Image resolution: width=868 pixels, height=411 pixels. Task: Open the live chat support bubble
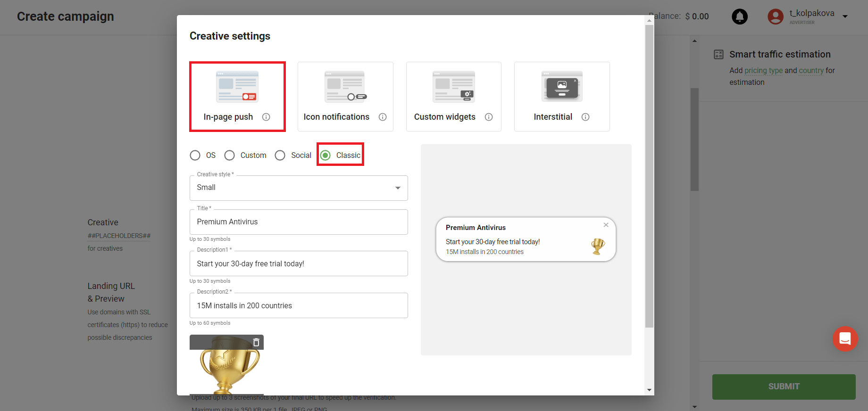[845, 339]
